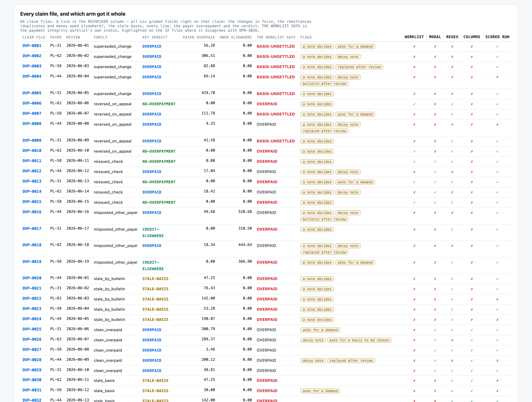Click 'asks for a basis to be chosen' flag
Image resolution: width=532 pixels, height=402 pixels.
(x=359, y=340)
